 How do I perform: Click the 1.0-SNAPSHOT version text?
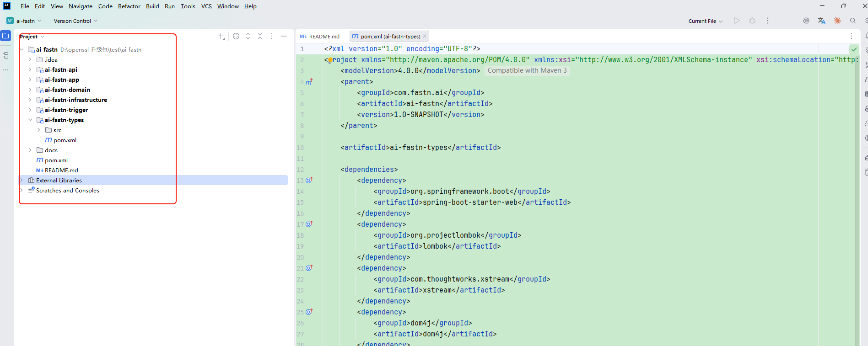click(419, 114)
